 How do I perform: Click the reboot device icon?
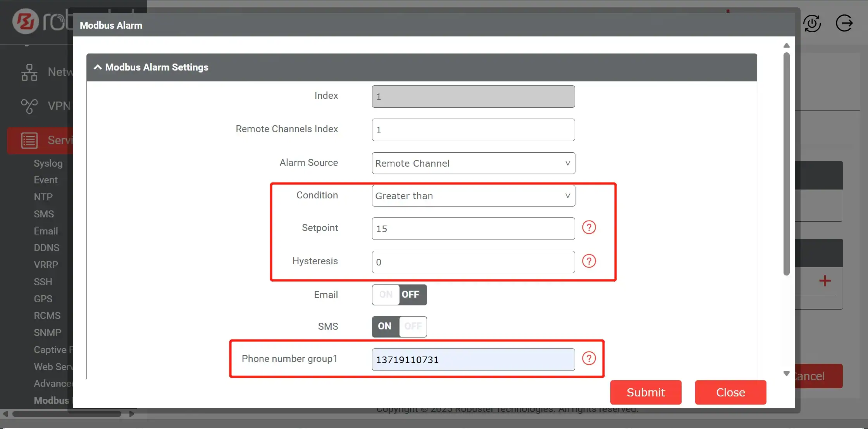(813, 23)
